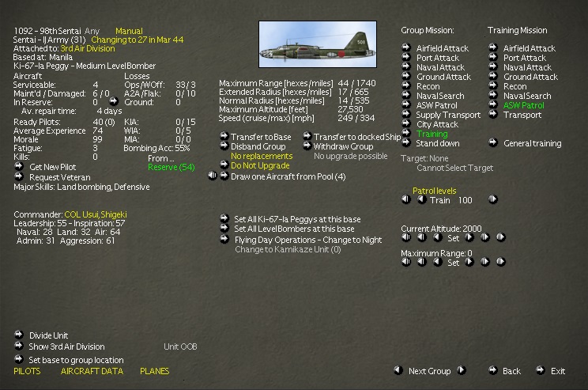Select Supply Transport group mission arrow

click(x=406, y=114)
